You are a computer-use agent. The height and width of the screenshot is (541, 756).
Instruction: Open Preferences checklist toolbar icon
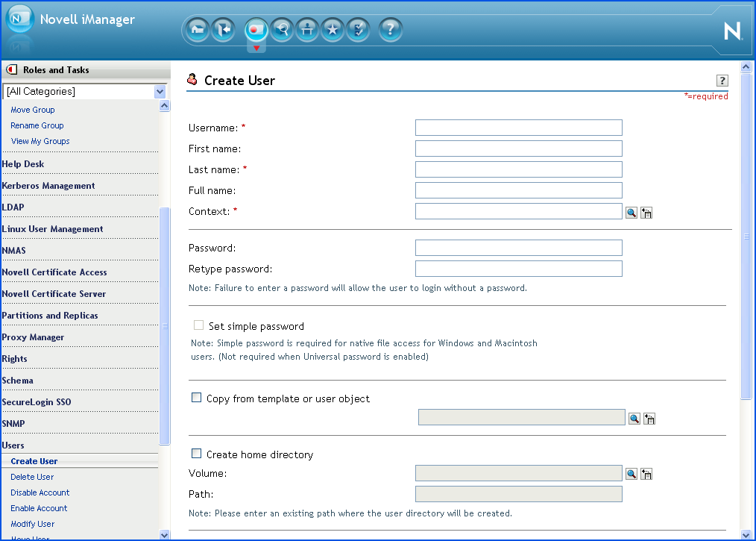pos(358,30)
